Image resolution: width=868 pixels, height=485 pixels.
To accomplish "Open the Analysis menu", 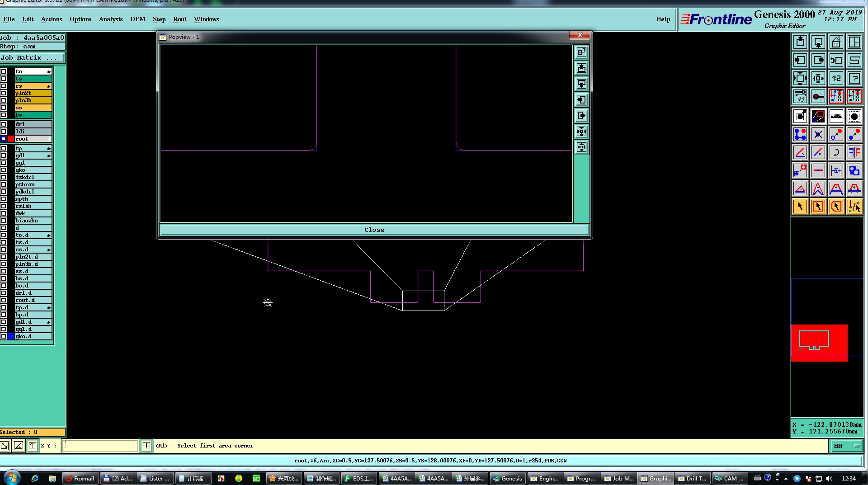I will (x=111, y=19).
